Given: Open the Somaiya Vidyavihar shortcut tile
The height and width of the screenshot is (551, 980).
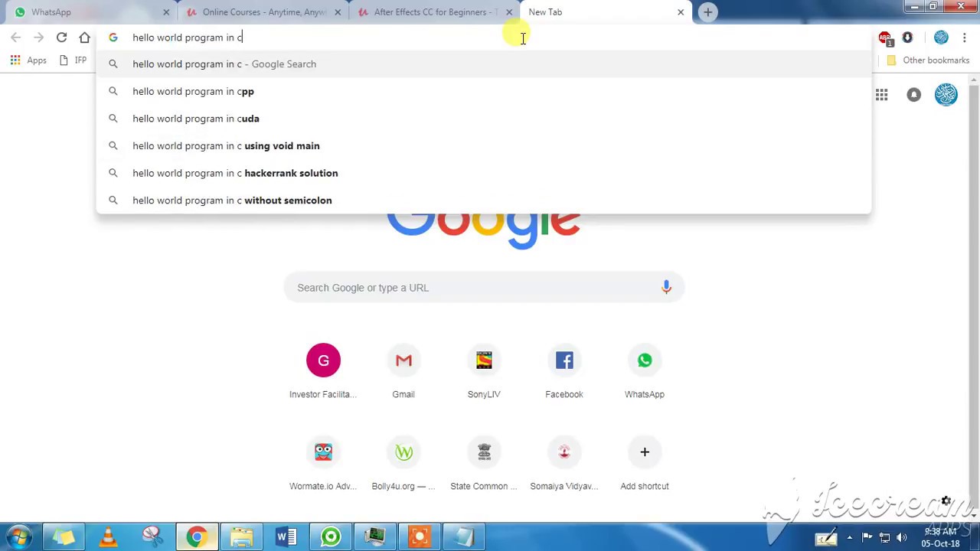Looking at the screenshot, I should [564, 463].
